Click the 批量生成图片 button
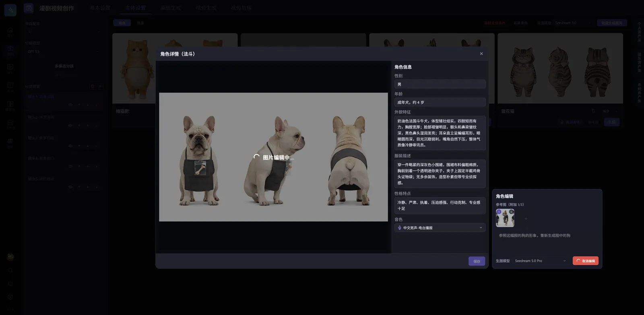Image resolution: width=644 pixels, height=315 pixels. click(612, 23)
